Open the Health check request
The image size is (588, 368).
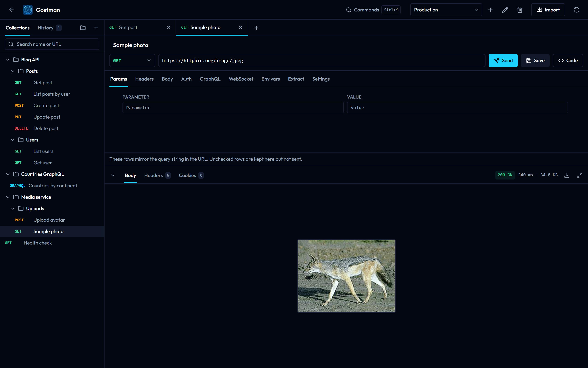pyautogui.click(x=52, y=243)
